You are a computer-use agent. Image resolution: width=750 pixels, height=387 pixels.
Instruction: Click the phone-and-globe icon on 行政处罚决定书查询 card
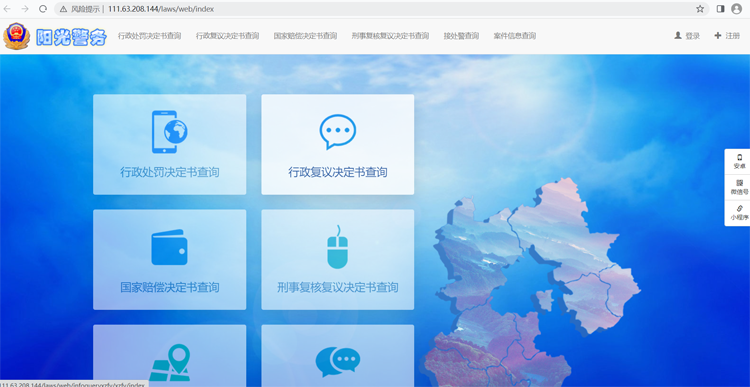pos(169,132)
